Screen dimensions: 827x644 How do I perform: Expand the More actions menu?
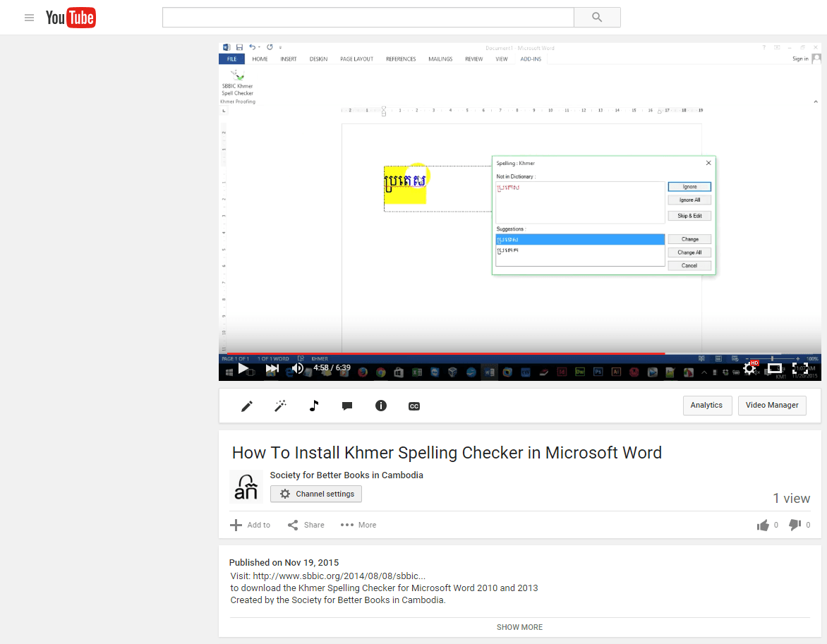358,525
